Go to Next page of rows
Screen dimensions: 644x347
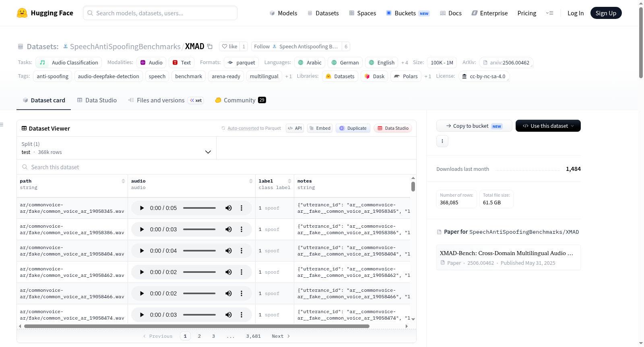281,336
